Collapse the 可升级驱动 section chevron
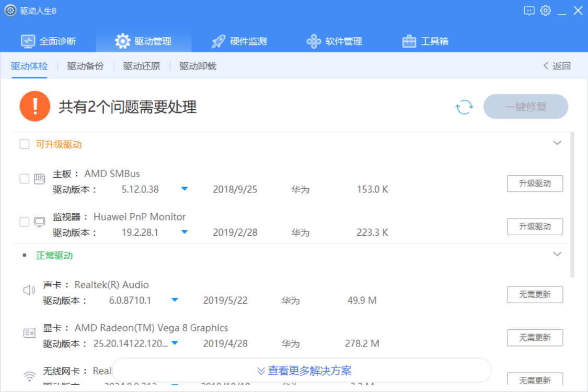The image size is (588, 392). pos(557,143)
